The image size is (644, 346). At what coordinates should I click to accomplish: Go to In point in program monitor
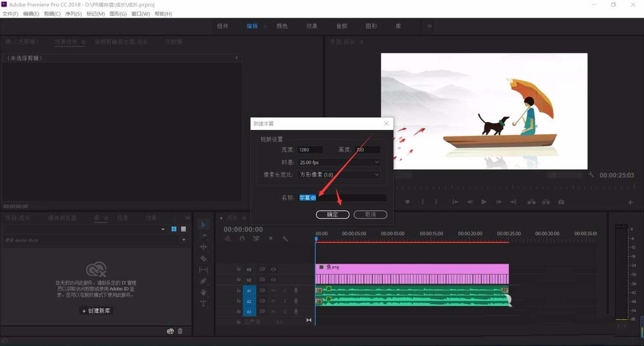(x=455, y=202)
